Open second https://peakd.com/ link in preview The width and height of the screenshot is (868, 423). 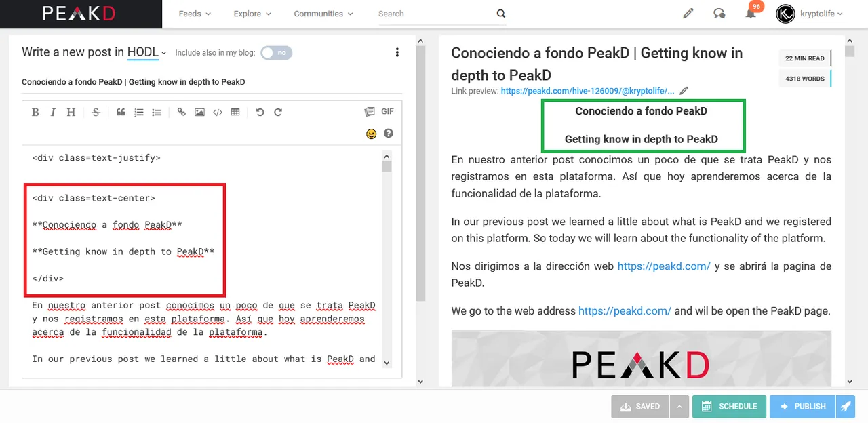coord(625,311)
